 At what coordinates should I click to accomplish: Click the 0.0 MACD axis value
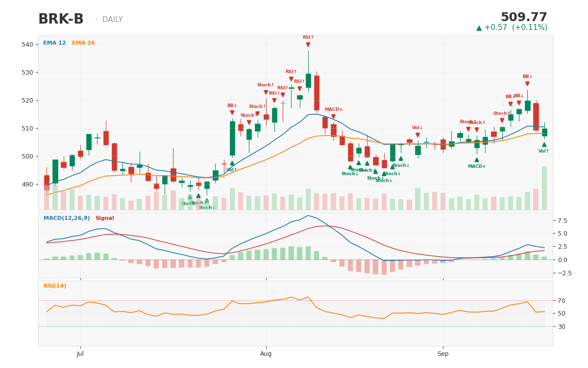562,260
